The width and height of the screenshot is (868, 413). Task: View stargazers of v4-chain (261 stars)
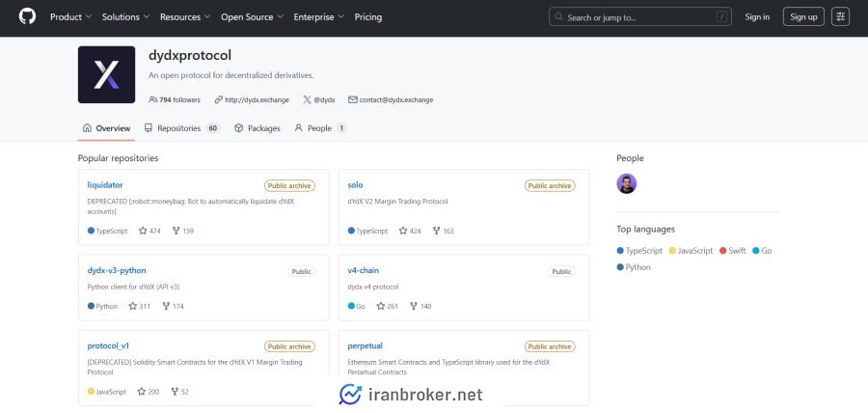[x=388, y=306]
